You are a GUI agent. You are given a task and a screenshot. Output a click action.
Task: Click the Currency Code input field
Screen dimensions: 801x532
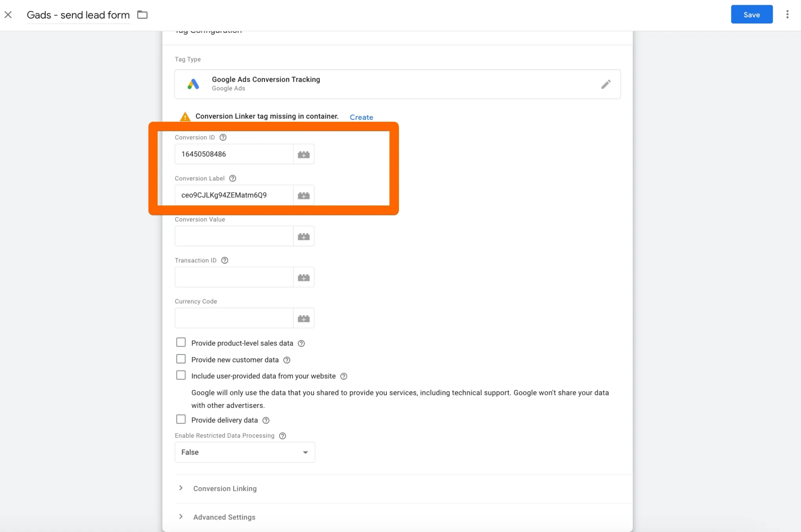[x=234, y=318]
